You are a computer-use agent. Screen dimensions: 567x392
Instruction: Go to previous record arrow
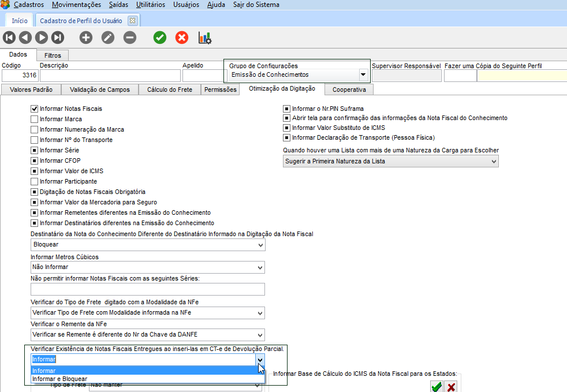coord(25,38)
